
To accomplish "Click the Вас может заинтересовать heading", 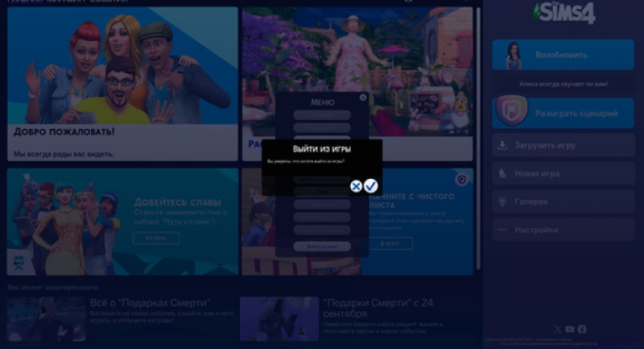I will coord(52,287).
